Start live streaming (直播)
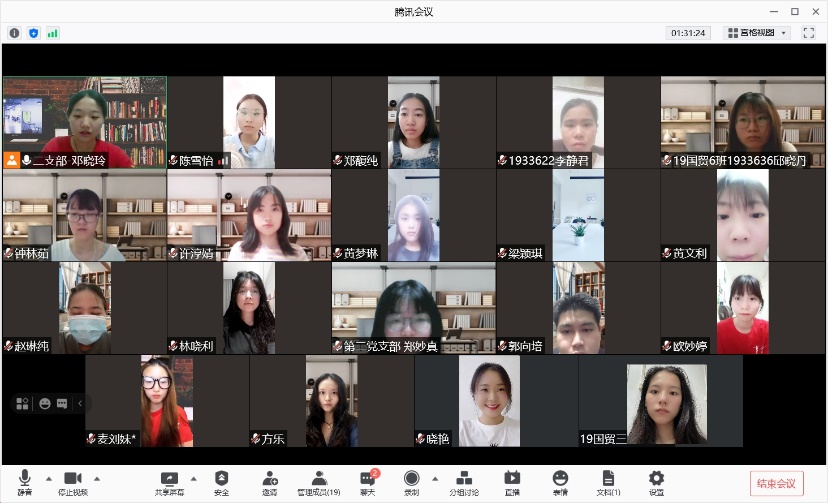This screenshot has width=828, height=503. tap(512, 481)
